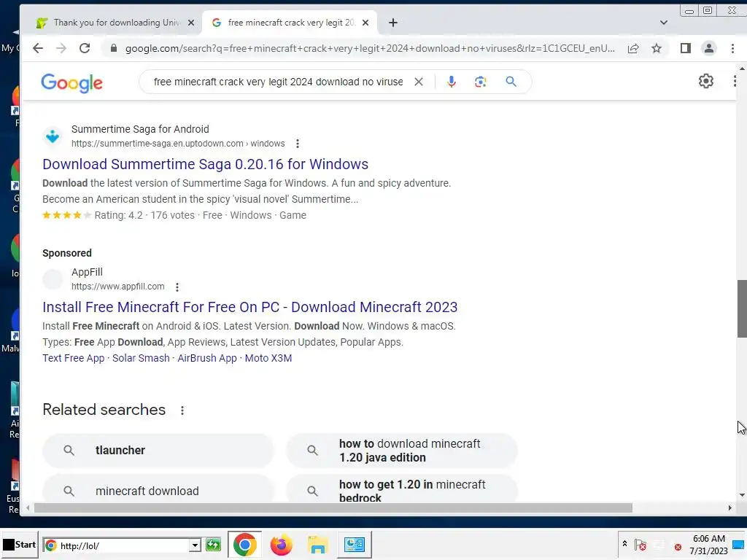Expand the tab search chevron
This screenshot has width=747, height=560.
coord(664,23)
